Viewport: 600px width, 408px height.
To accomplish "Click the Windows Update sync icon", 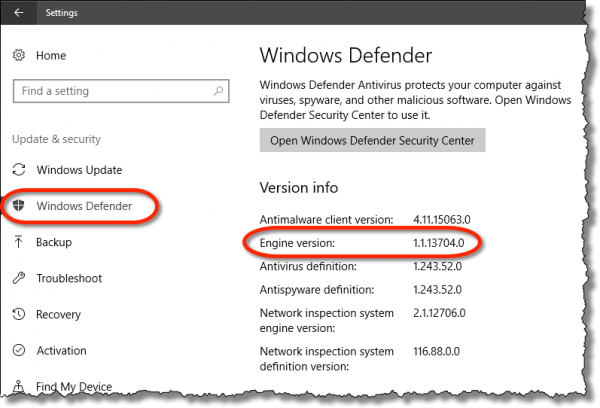I will click(x=19, y=170).
